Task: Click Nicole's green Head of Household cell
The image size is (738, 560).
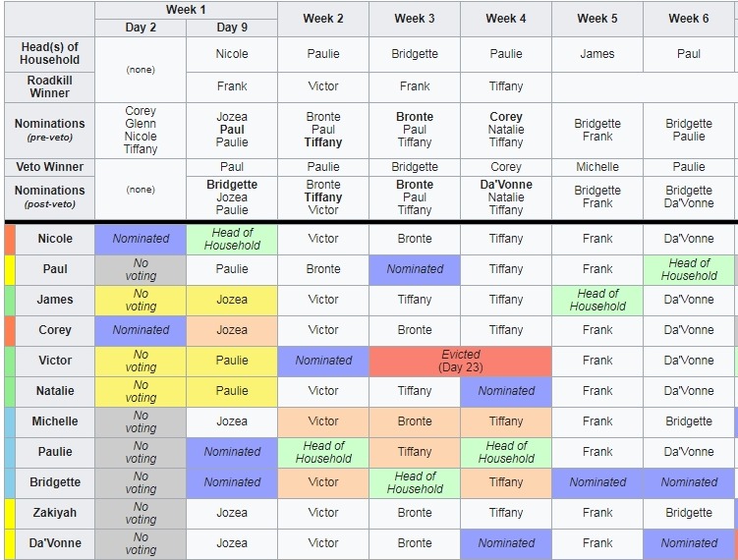Action: click(232, 240)
